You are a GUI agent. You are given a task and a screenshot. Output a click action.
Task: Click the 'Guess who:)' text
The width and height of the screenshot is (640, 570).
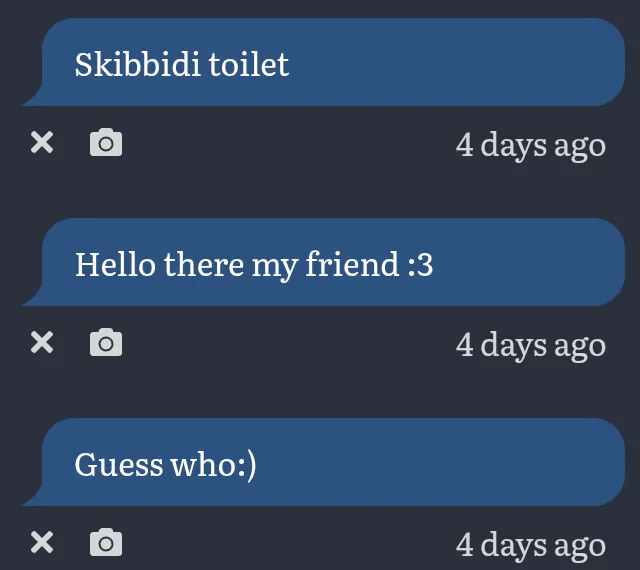[165, 465]
